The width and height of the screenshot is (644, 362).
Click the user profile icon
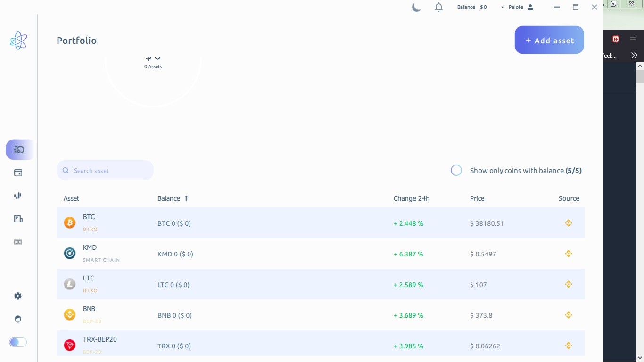530,7
